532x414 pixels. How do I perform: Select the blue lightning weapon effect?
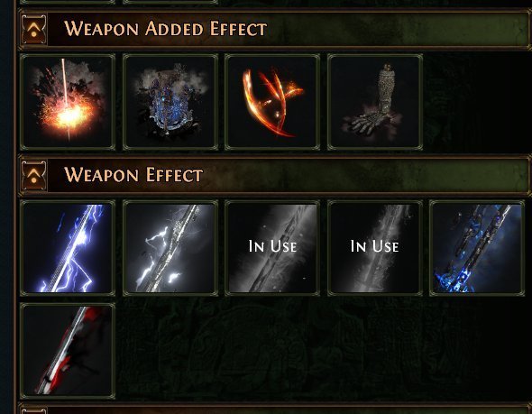pyautogui.click(x=68, y=248)
